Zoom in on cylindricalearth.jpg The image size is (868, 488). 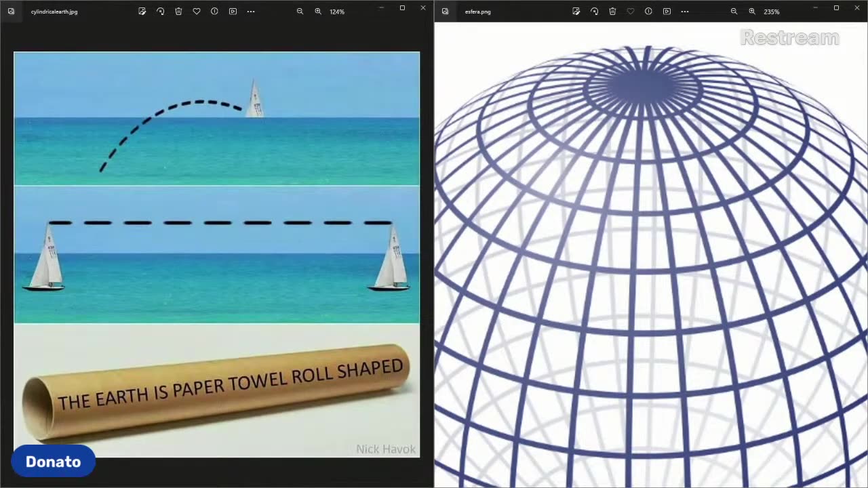pyautogui.click(x=318, y=12)
